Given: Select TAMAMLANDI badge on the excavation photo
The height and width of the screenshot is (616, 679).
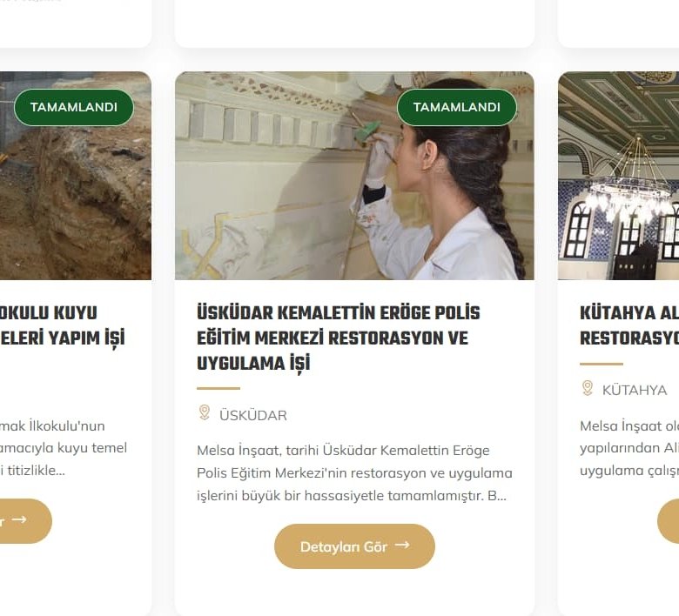Looking at the screenshot, I should (74, 107).
